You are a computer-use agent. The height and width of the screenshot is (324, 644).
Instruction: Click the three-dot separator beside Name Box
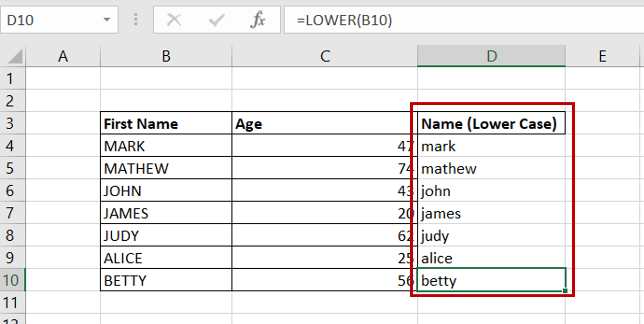click(x=136, y=20)
